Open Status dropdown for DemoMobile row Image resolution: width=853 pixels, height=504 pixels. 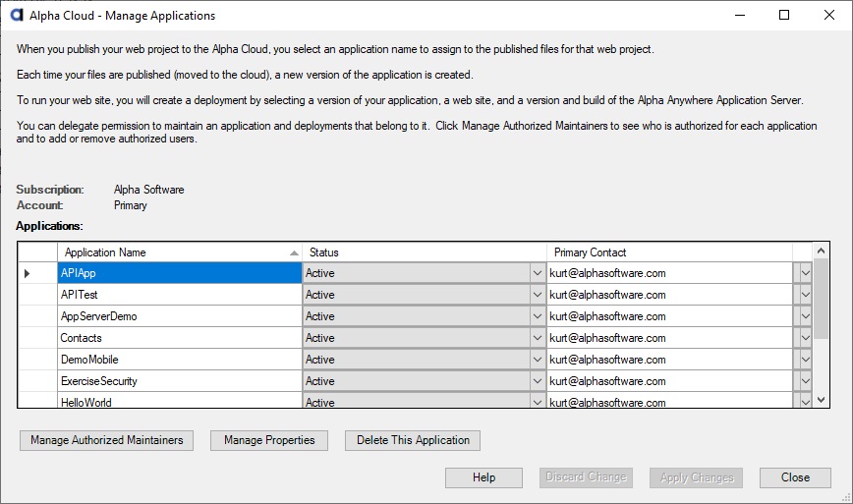click(538, 360)
